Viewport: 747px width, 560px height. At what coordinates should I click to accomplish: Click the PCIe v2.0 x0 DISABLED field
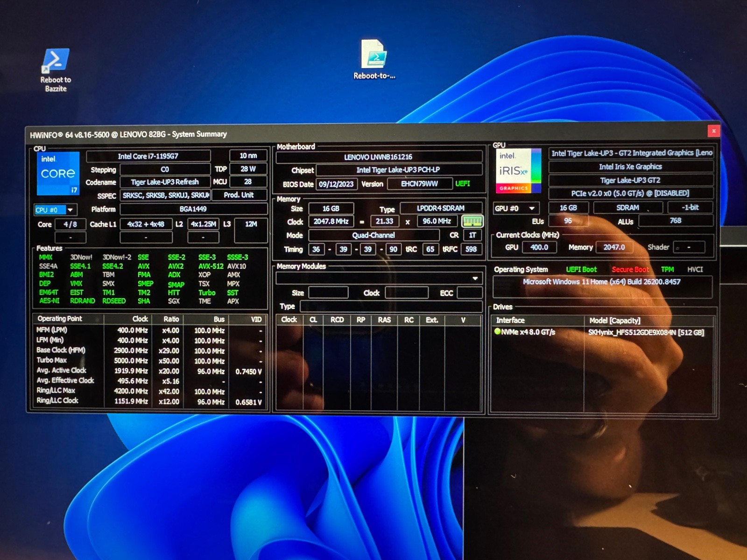click(630, 193)
